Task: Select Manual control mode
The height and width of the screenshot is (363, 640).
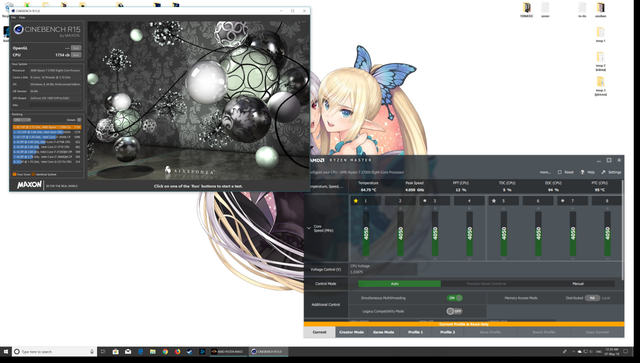Action: [x=578, y=283]
